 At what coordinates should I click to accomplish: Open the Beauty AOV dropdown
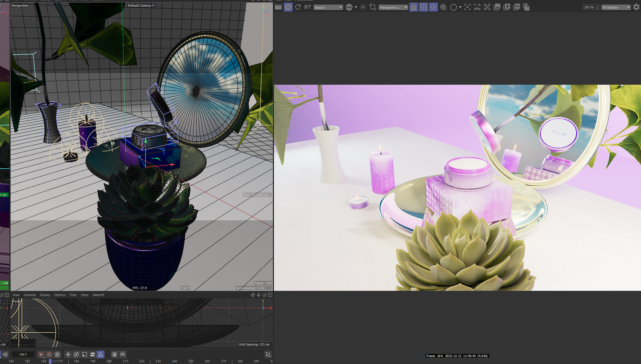tap(328, 7)
